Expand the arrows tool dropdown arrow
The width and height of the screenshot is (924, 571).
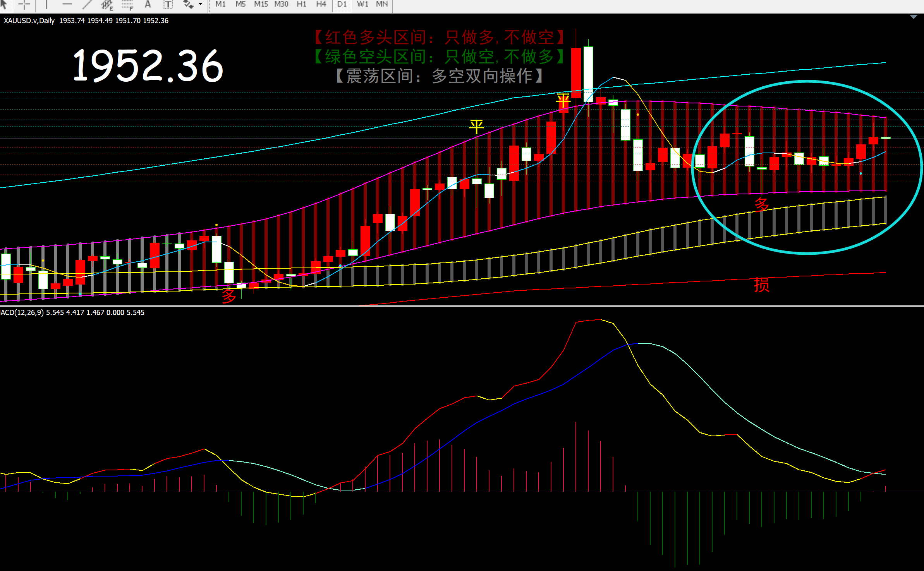pyautogui.click(x=200, y=4)
